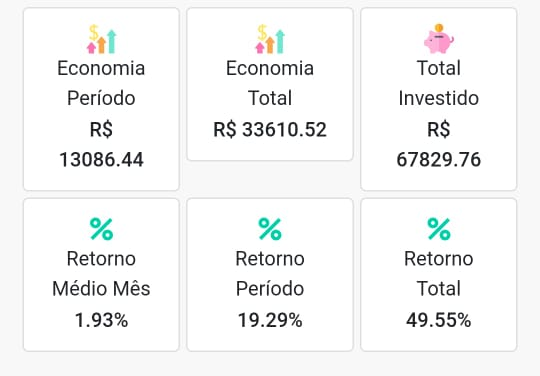The image size is (540, 376).
Task: Click the 49.55% total return value
Action: point(439,320)
